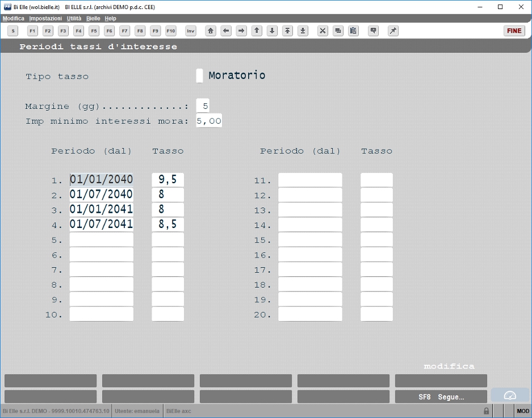Select period 2 date 01/07/2040
This screenshot has width=532, height=418.
coord(102,195)
